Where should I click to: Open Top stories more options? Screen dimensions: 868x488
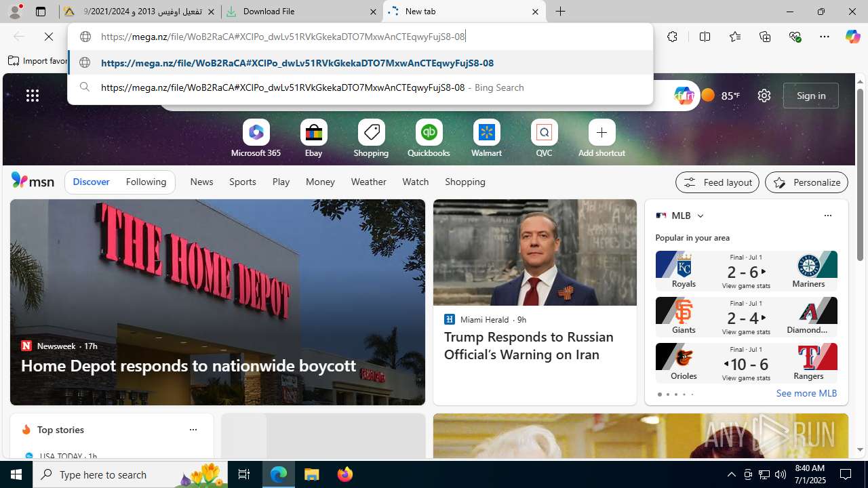point(193,430)
